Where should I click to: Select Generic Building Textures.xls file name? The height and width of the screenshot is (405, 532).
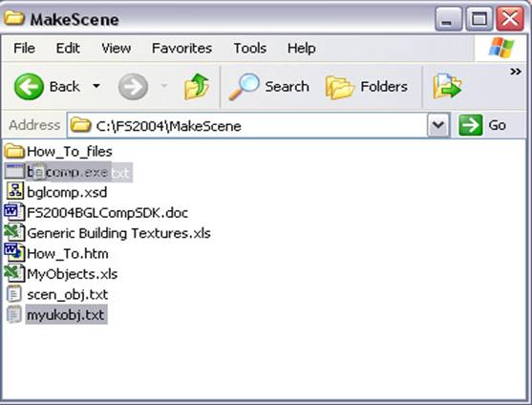(x=118, y=233)
